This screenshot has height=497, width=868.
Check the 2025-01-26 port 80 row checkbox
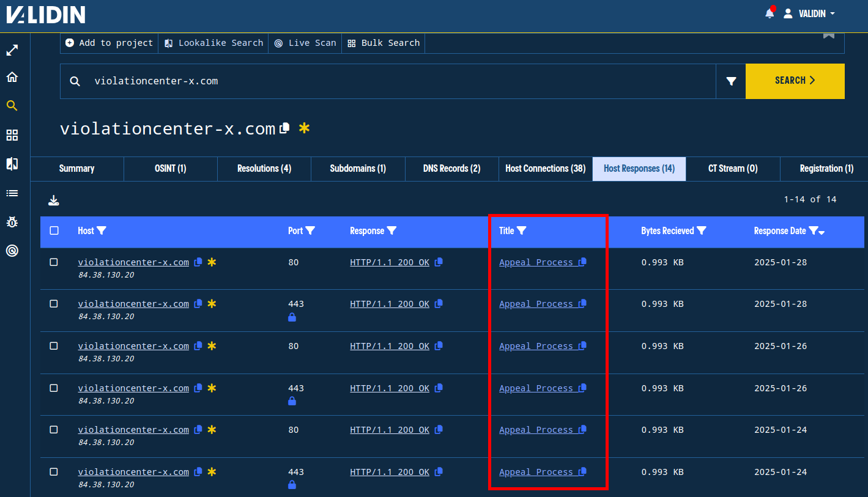54,345
